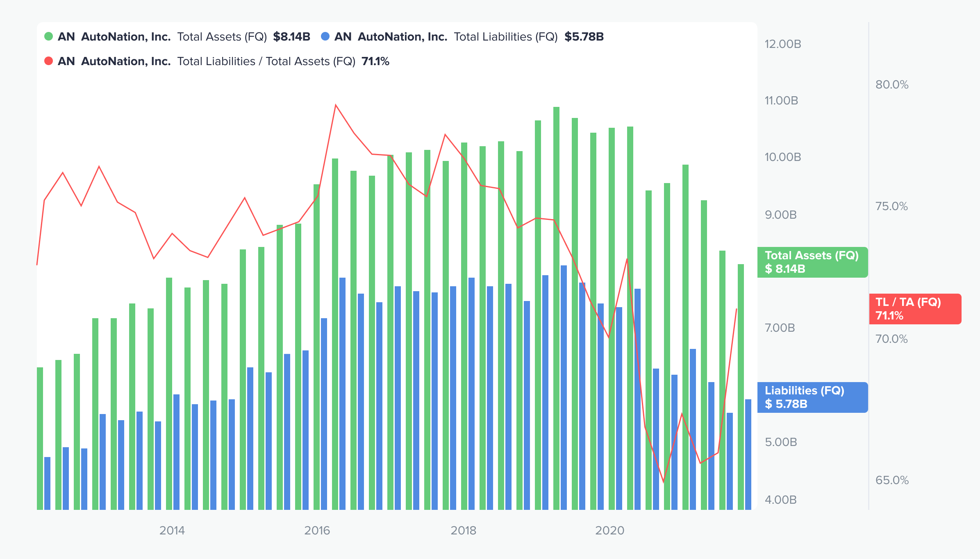
Task: Click the Total Assets (FQ) $8.14B green label
Action: pos(812,262)
